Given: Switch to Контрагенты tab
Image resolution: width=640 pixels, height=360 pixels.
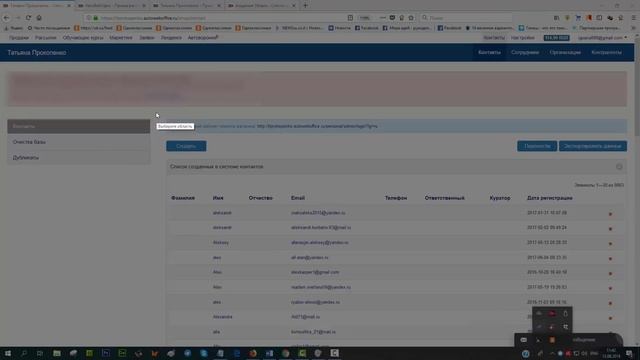Looking at the screenshot, I should pyautogui.click(x=606, y=52).
